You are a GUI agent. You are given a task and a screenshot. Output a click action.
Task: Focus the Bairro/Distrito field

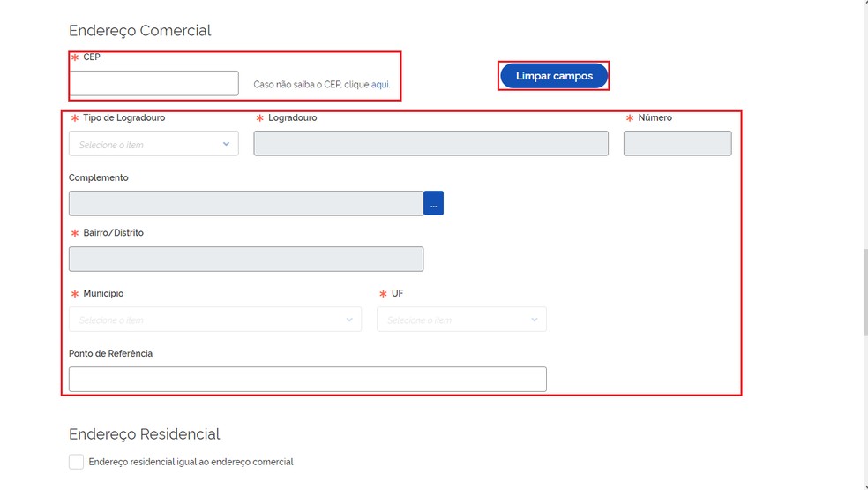(x=245, y=259)
